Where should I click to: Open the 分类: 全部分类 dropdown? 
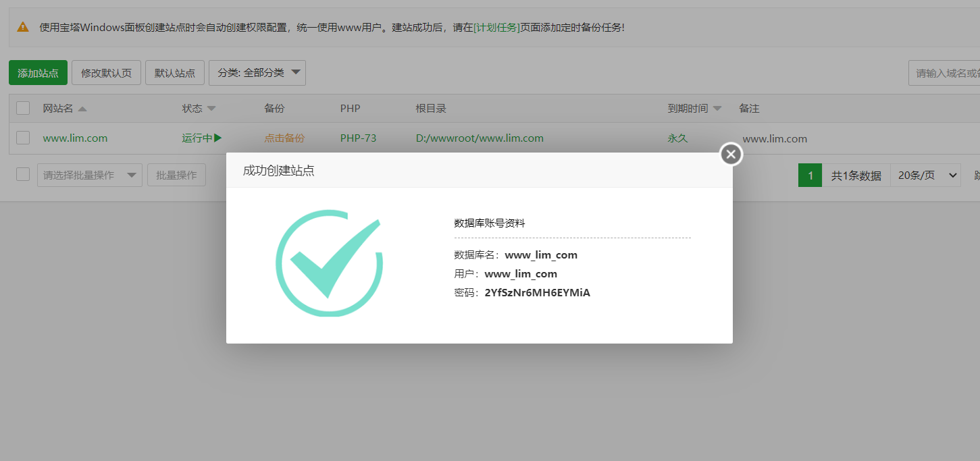(257, 73)
